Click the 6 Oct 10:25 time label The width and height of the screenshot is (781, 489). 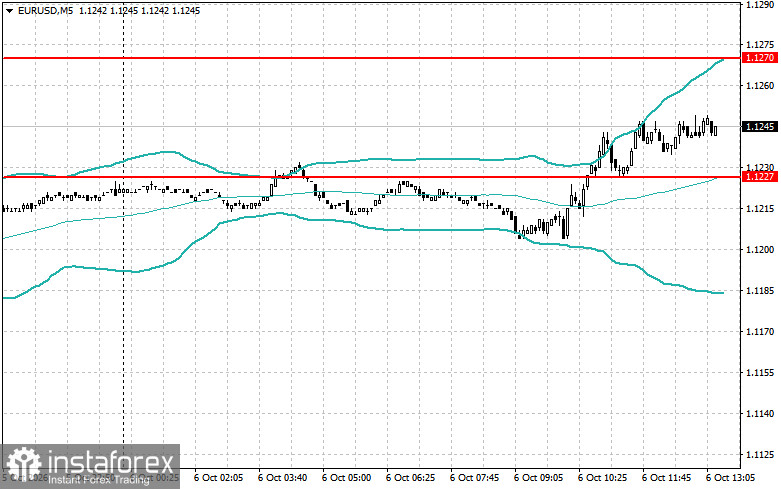(602, 478)
